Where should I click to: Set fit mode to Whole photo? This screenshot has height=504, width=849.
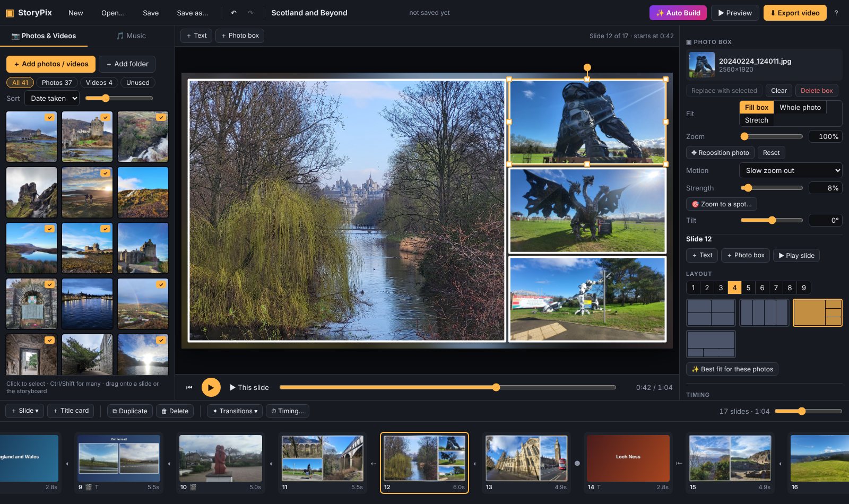(800, 107)
